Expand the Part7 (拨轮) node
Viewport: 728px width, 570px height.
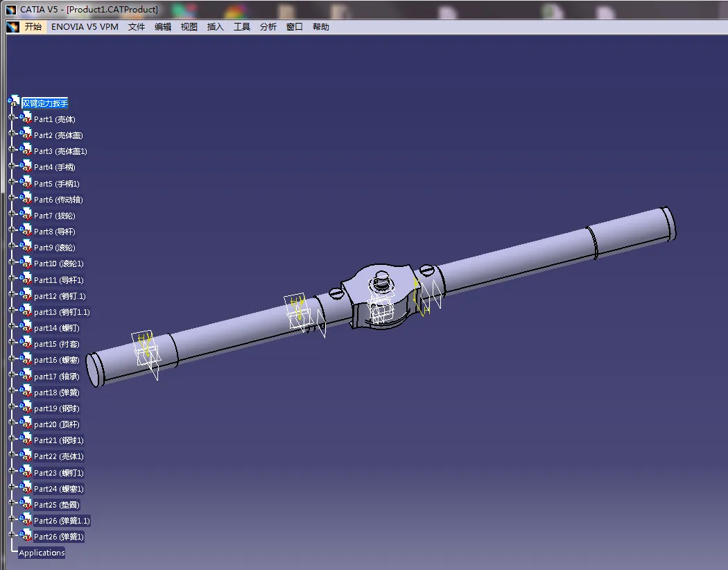[12, 214]
